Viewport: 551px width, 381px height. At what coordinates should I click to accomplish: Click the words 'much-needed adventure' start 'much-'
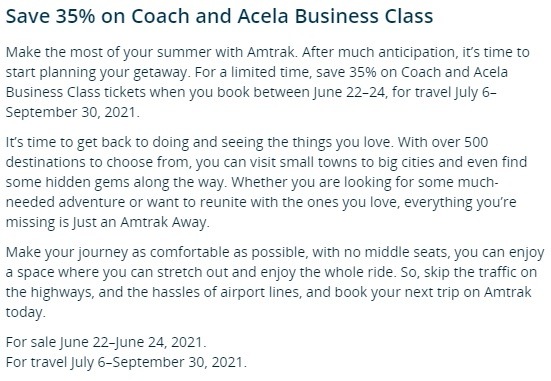tap(479, 182)
